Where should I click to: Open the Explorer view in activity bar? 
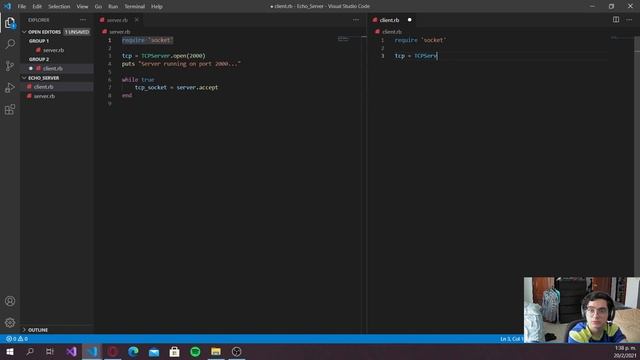tap(10, 23)
